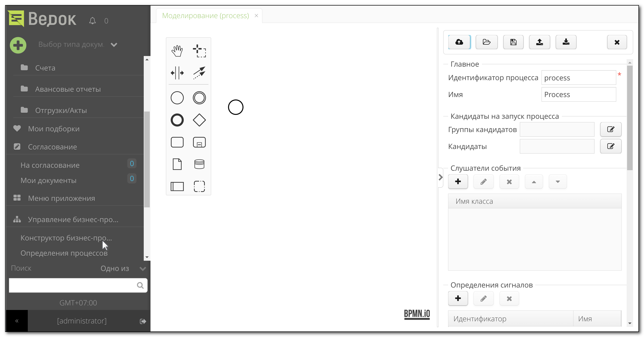Activate the lasso selection tool
Image resolution: width=644 pixels, height=337 pixels.
pyautogui.click(x=199, y=51)
